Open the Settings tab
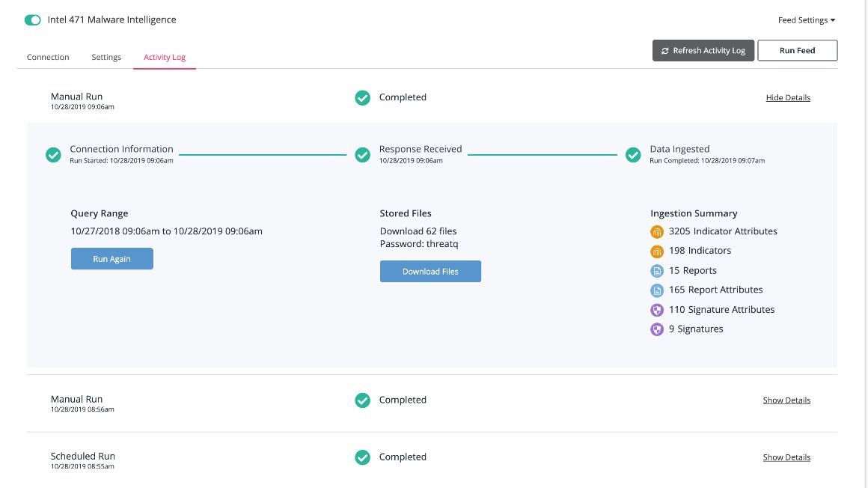 click(106, 58)
